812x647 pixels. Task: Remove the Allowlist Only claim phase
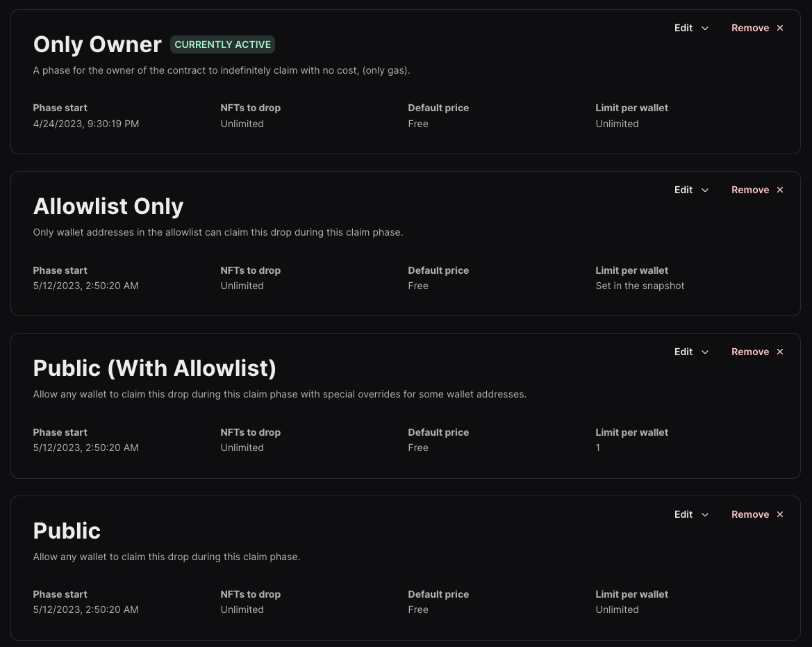[757, 190]
